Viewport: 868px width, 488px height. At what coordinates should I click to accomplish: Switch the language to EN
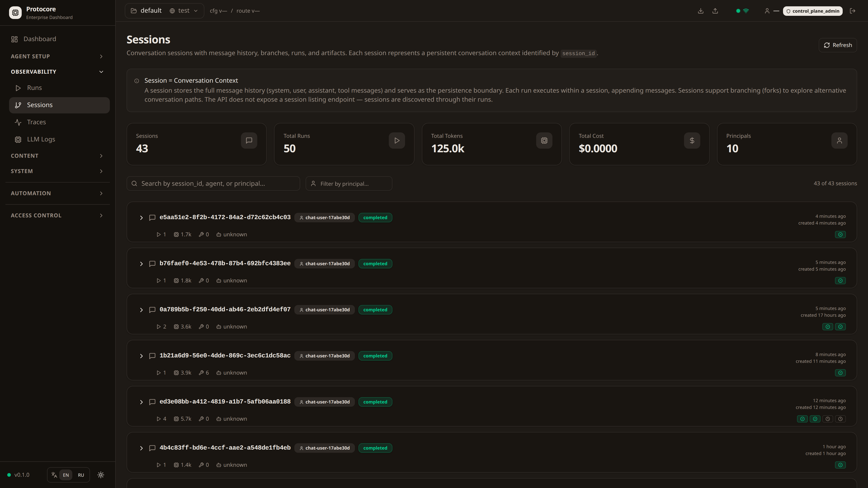[x=66, y=475]
